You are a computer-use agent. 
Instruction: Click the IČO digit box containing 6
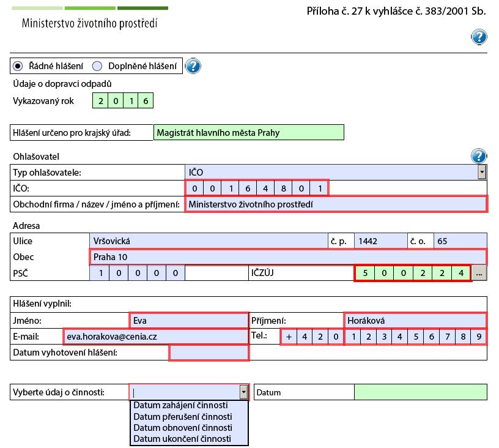coord(248,189)
